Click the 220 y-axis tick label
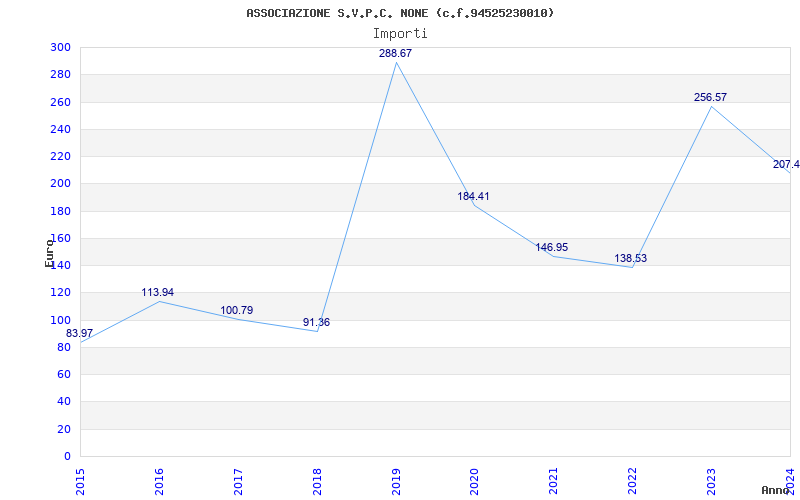The image size is (800, 500). pyautogui.click(x=60, y=157)
